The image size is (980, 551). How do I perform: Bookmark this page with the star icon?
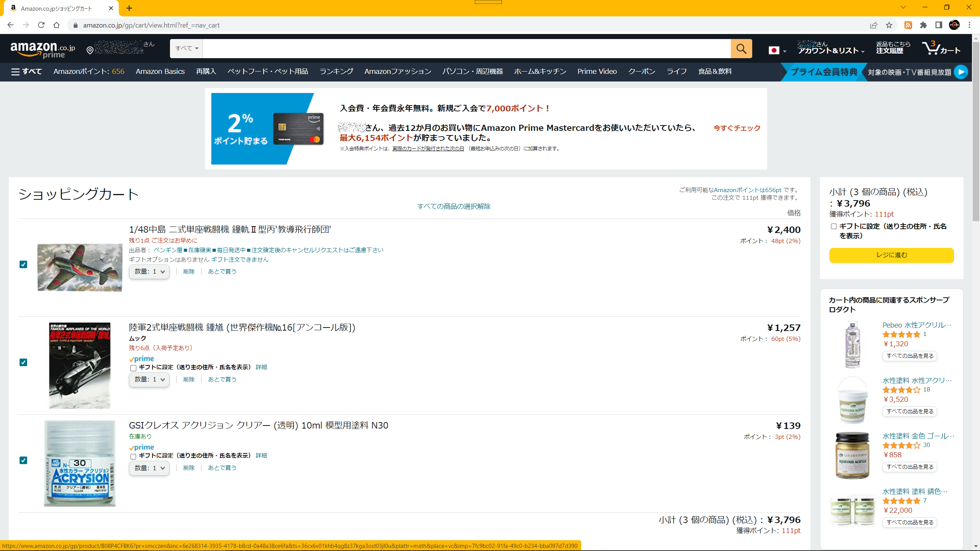889,25
